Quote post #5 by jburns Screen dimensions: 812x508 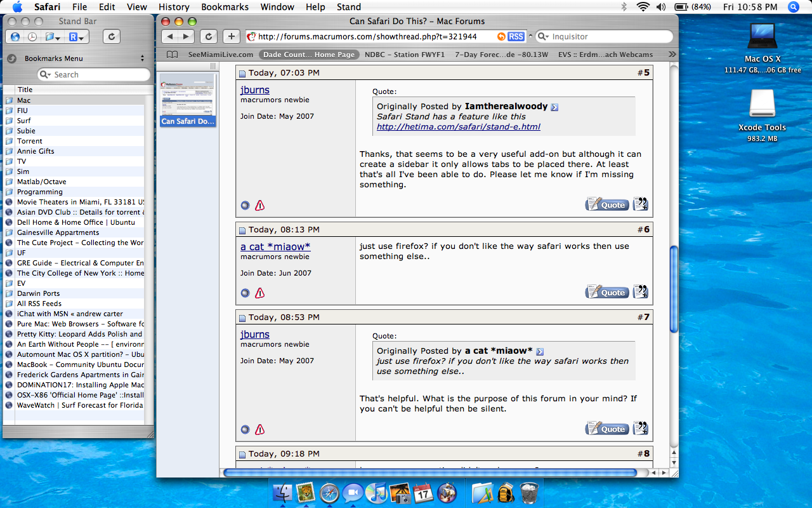pyautogui.click(x=607, y=204)
